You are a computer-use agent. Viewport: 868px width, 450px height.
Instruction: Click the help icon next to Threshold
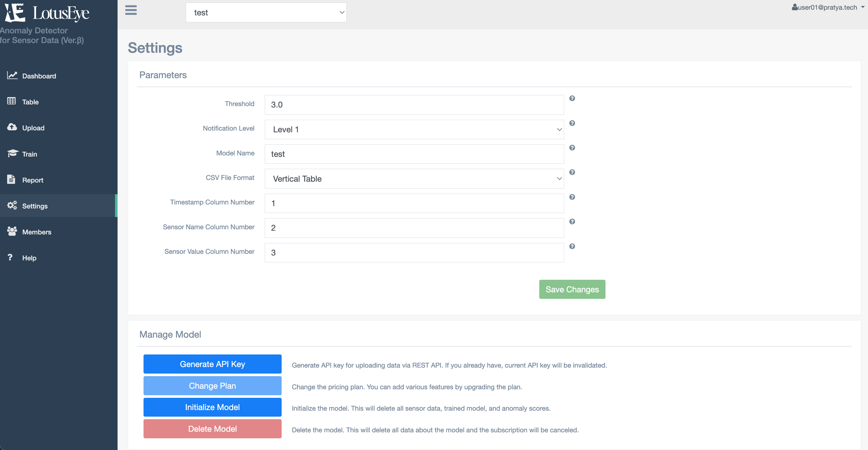coord(572,98)
